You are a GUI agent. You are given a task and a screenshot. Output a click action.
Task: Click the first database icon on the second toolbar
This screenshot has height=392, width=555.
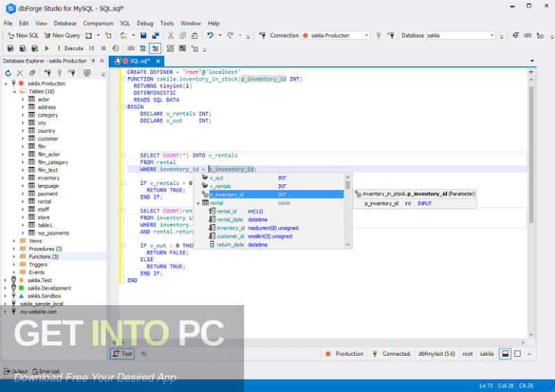10,48
